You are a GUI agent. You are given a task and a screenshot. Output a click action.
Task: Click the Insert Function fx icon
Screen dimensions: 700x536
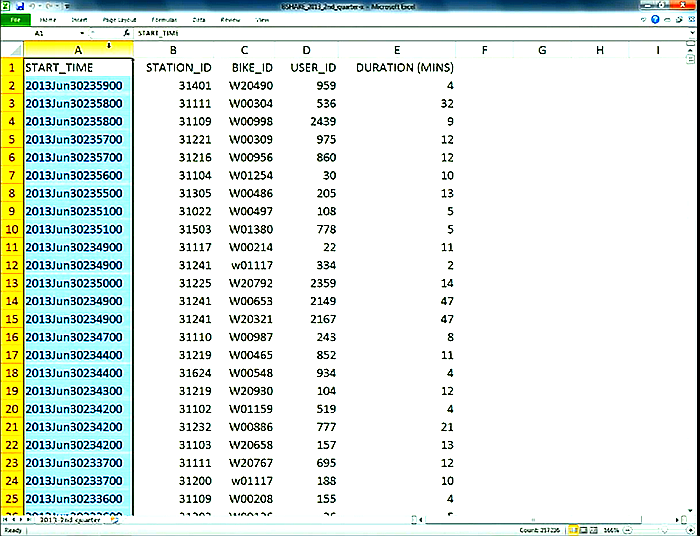[126, 33]
